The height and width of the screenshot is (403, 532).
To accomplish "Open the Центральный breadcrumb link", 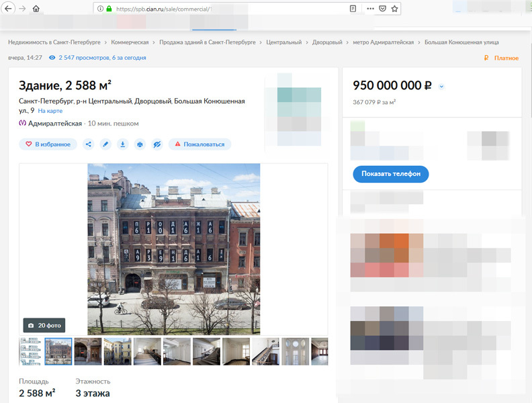I will tap(284, 42).
